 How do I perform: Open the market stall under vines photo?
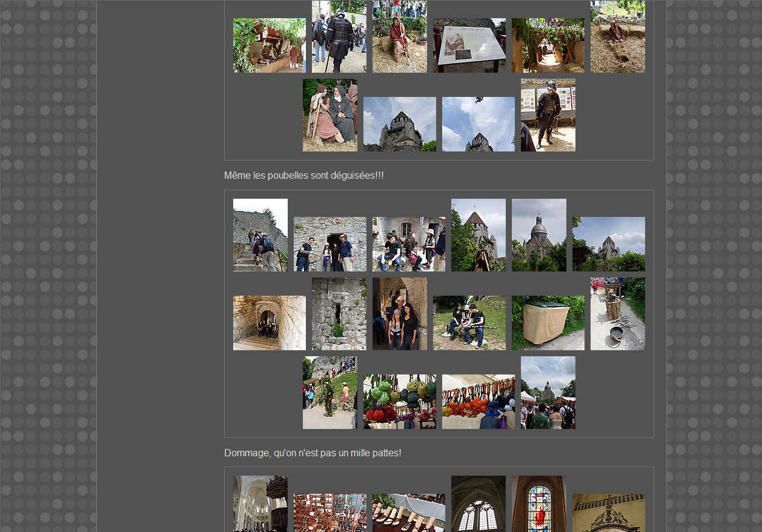pyautogui.click(x=269, y=45)
